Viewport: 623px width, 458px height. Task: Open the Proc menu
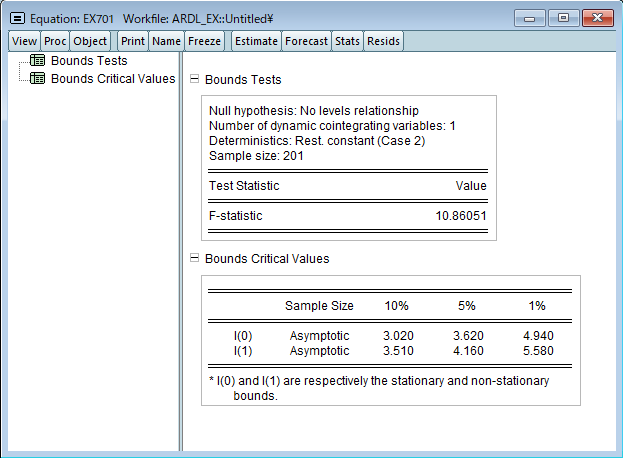click(55, 41)
